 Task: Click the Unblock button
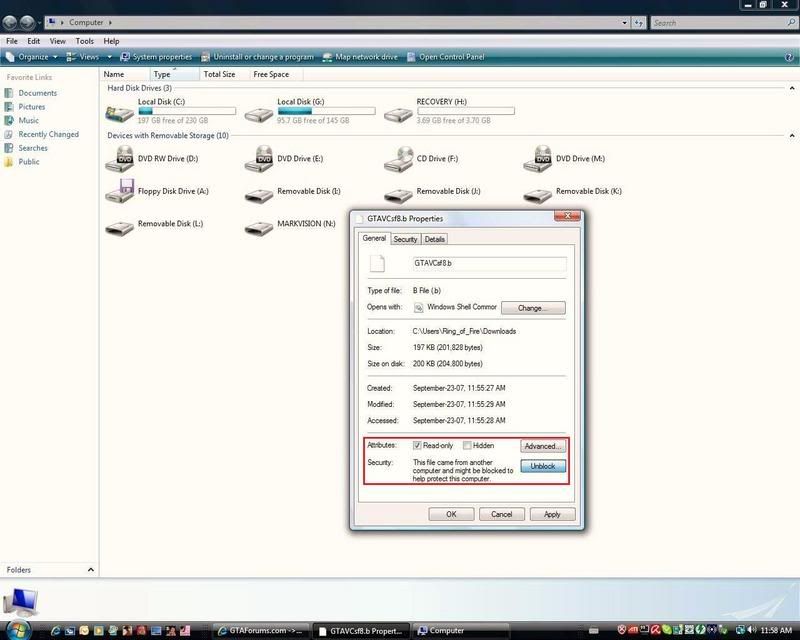pyautogui.click(x=543, y=466)
